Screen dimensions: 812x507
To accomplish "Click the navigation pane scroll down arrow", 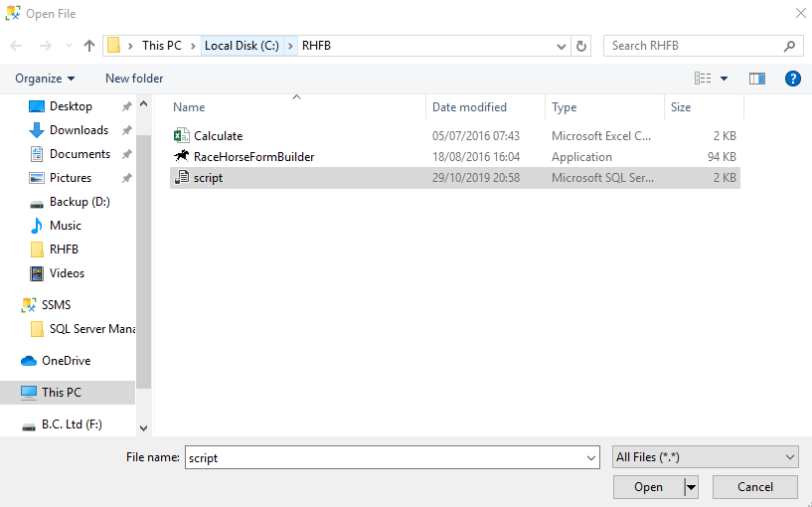I will (x=144, y=427).
